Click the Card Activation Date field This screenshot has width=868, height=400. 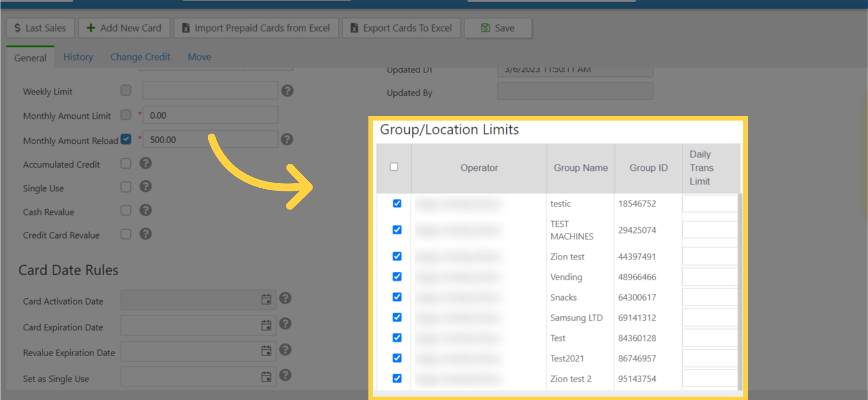pyautogui.click(x=198, y=300)
